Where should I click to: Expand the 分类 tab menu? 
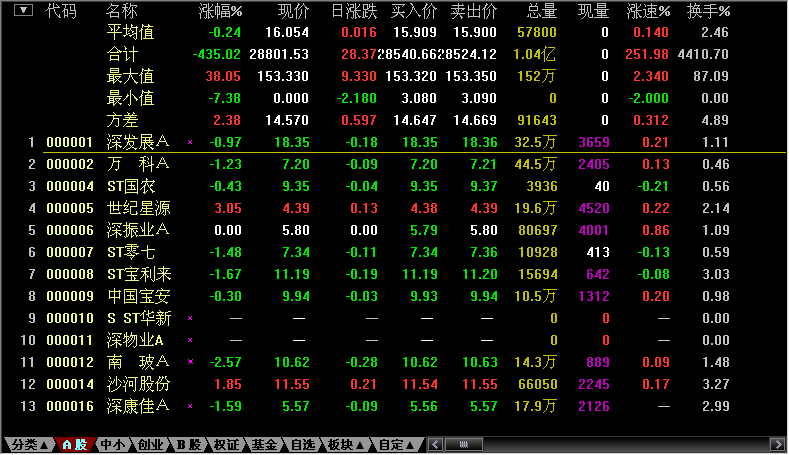29,445
